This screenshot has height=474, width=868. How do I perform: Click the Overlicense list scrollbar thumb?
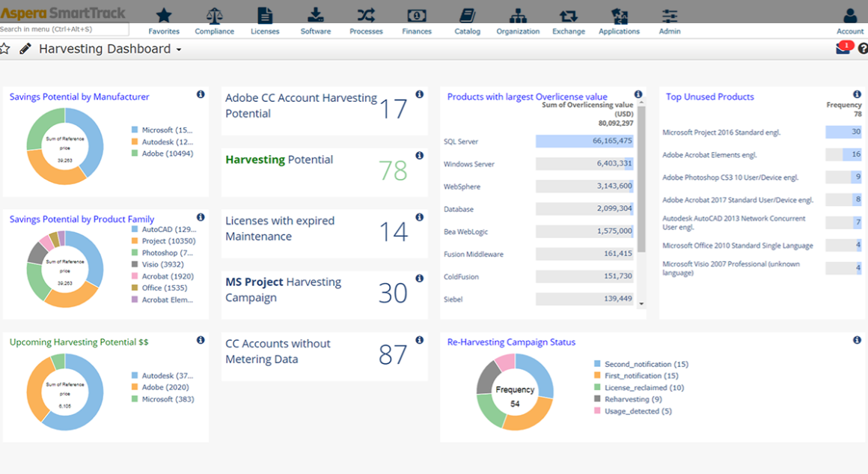[641, 178]
